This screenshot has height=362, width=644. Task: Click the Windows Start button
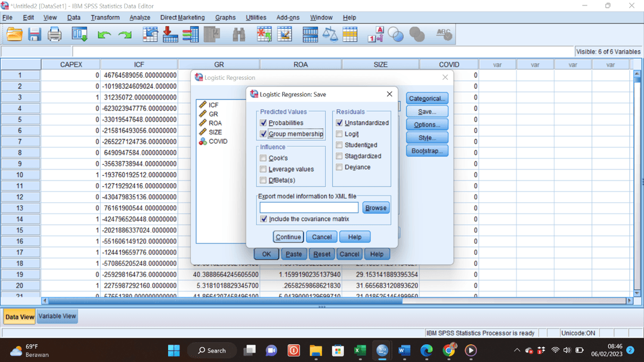pos(174,351)
